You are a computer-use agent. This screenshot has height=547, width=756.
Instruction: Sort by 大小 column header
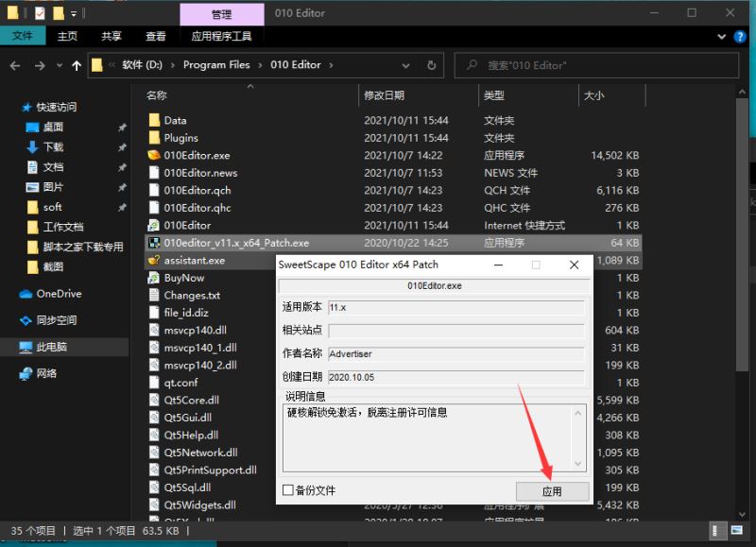tap(593, 95)
